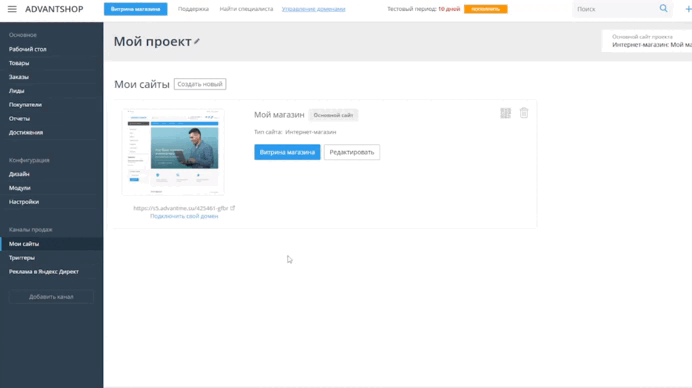Click the plus icon beside the search field

[x=688, y=9]
